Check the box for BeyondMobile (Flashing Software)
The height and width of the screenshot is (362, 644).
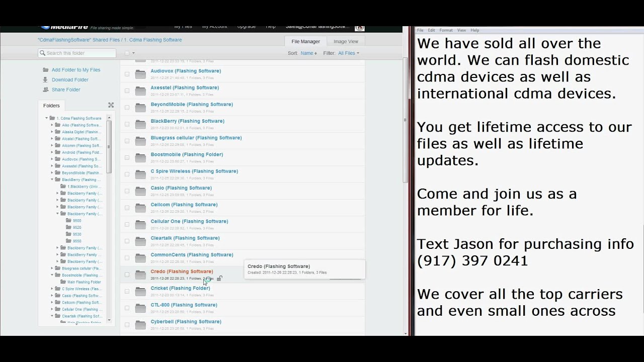[x=127, y=108]
